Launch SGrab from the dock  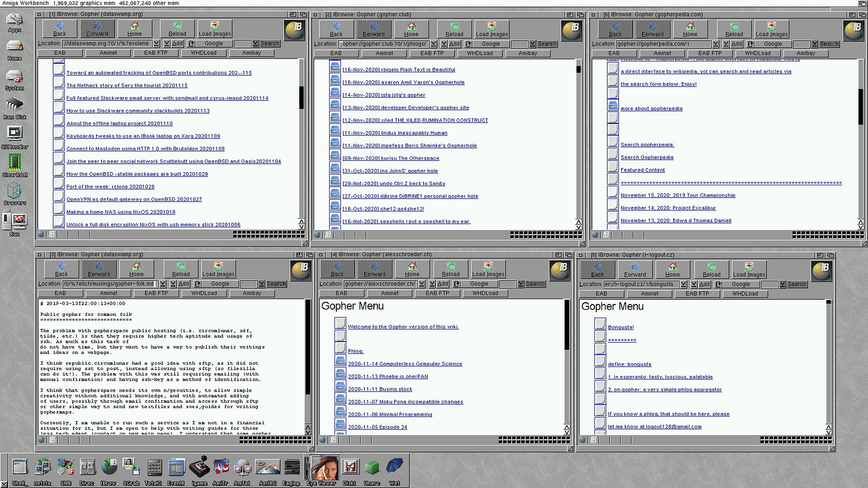(x=131, y=471)
